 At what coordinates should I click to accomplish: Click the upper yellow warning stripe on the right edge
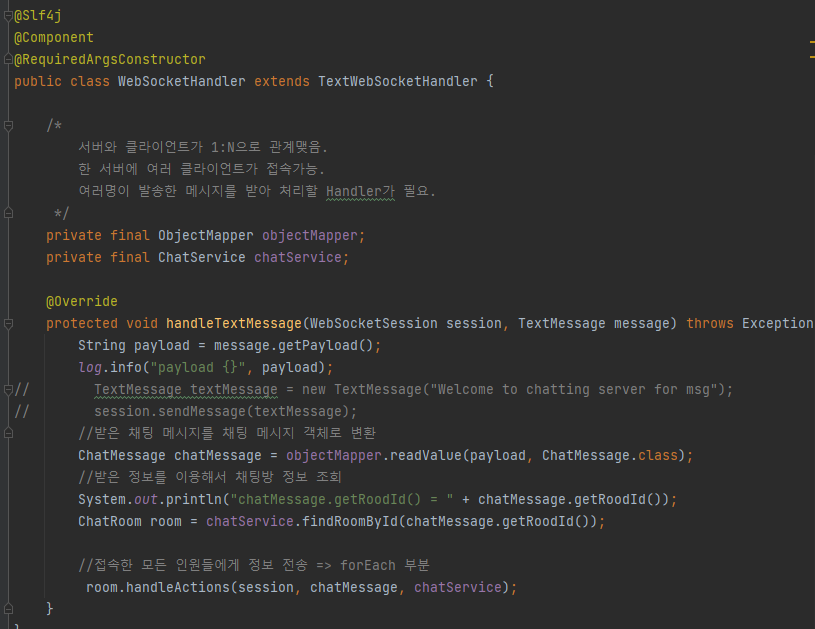coord(812,41)
